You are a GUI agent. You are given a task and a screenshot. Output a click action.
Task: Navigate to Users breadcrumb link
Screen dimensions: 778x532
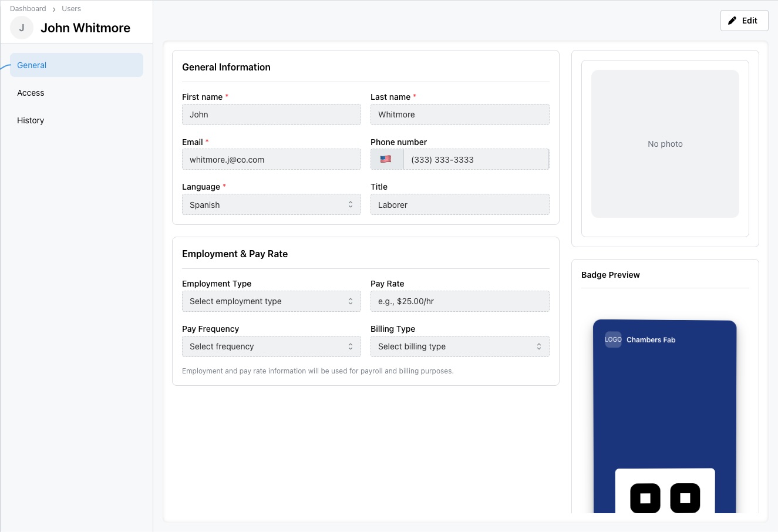tap(71, 9)
